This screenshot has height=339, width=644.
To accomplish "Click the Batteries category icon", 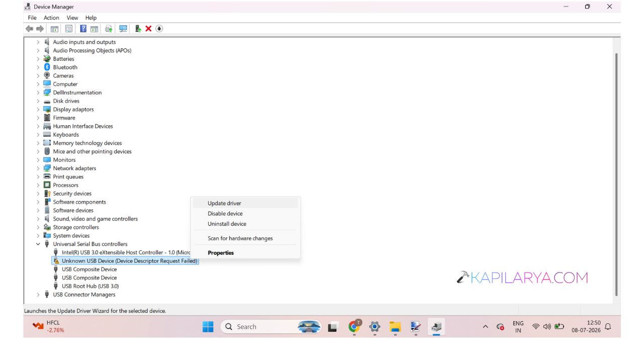I will click(47, 59).
